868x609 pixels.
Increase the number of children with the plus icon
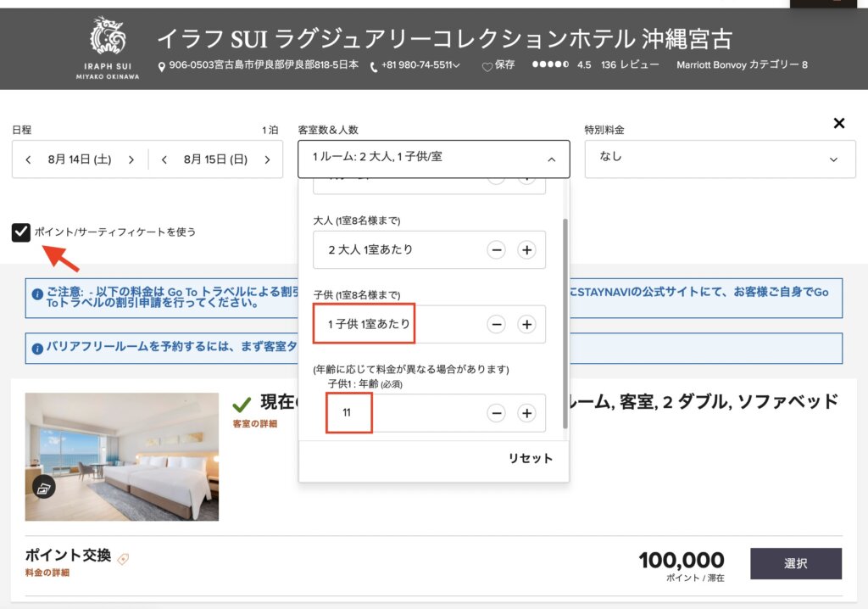click(x=526, y=324)
